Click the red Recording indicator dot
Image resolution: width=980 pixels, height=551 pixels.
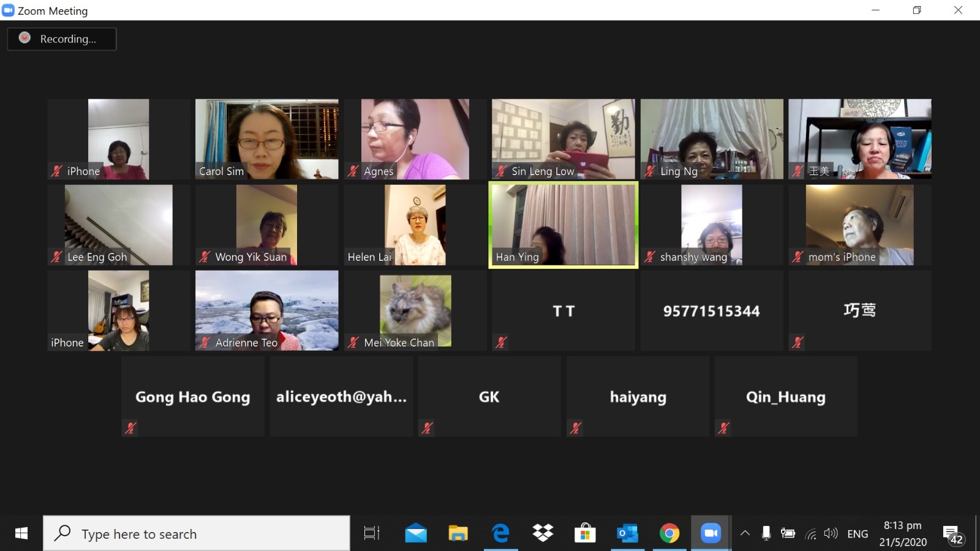pyautogui.click(x=24, y=38)
